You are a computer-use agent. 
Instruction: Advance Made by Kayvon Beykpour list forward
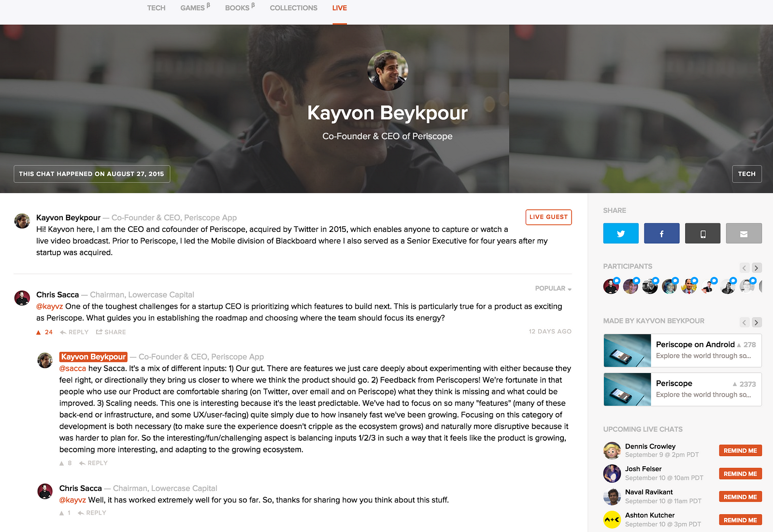point(757,322)
